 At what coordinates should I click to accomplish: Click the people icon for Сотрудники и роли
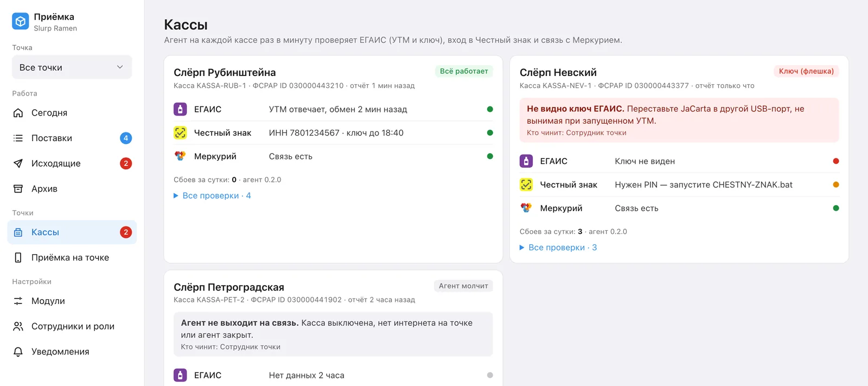18,326
